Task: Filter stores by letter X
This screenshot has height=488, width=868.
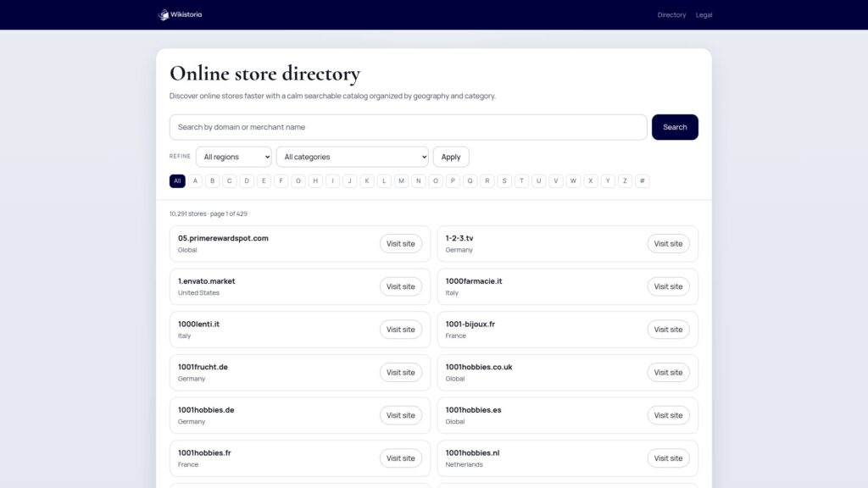Action: pyautogui.click(x=590, y=181)
